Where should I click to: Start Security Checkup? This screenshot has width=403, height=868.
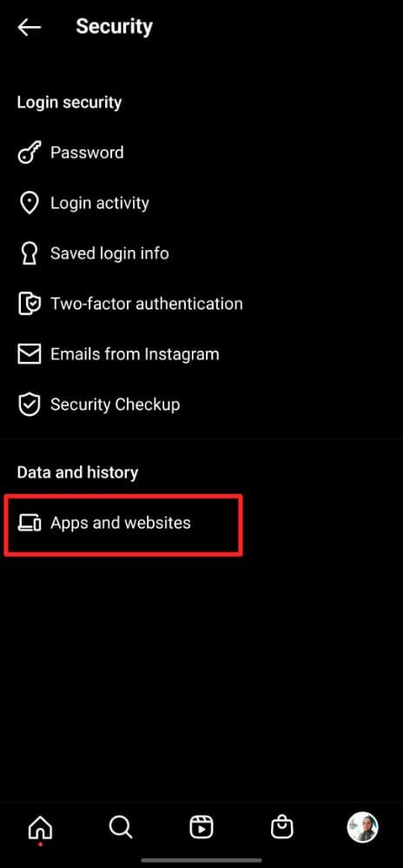coord(201,404)
